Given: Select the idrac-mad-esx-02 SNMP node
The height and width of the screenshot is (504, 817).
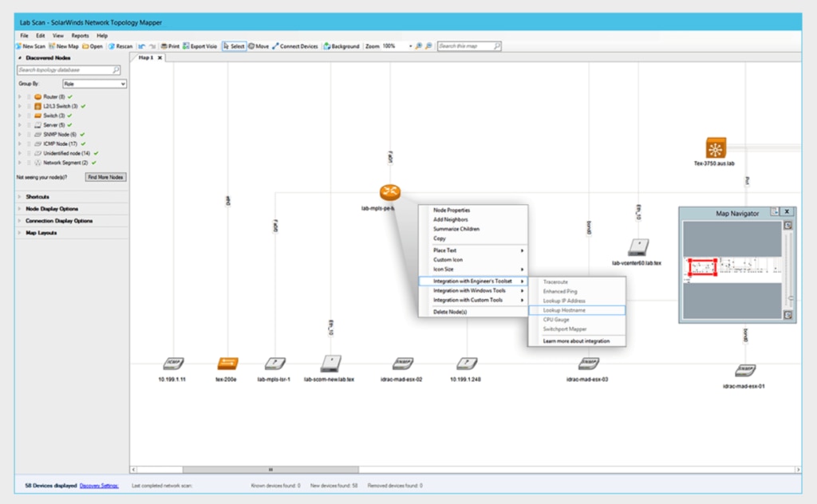Looking at the screenshot, I should click(x=403, y=364).
